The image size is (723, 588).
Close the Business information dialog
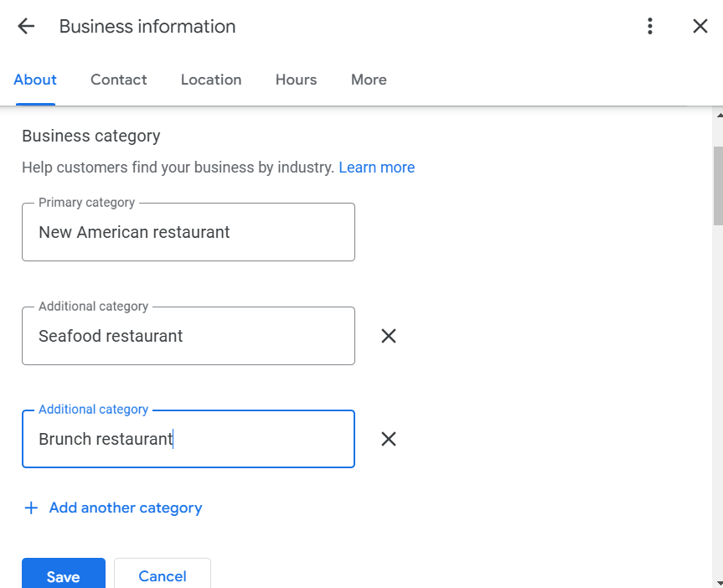(x=700, y=26)
